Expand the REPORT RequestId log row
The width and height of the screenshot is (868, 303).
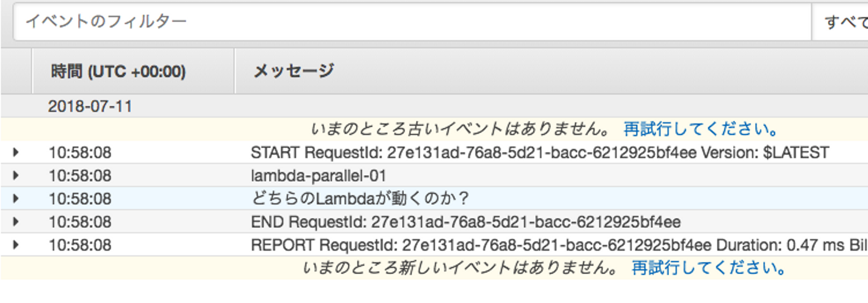coord(16,245)
